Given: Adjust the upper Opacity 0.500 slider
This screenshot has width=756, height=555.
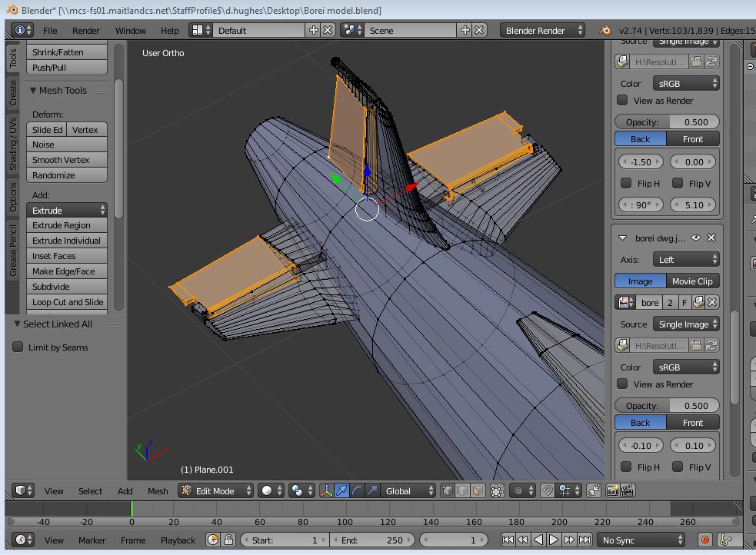Looking at the screenshot, I should [x=668, y=122].
